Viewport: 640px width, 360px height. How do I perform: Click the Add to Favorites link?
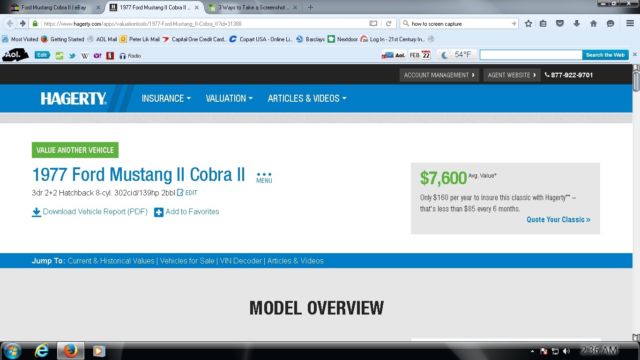click(x=187, y=212)
